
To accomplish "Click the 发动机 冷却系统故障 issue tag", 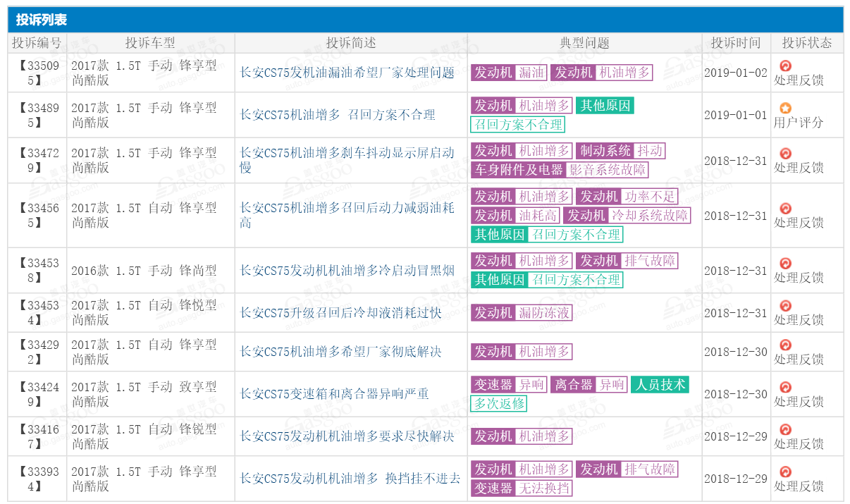I will coord(627,216).
